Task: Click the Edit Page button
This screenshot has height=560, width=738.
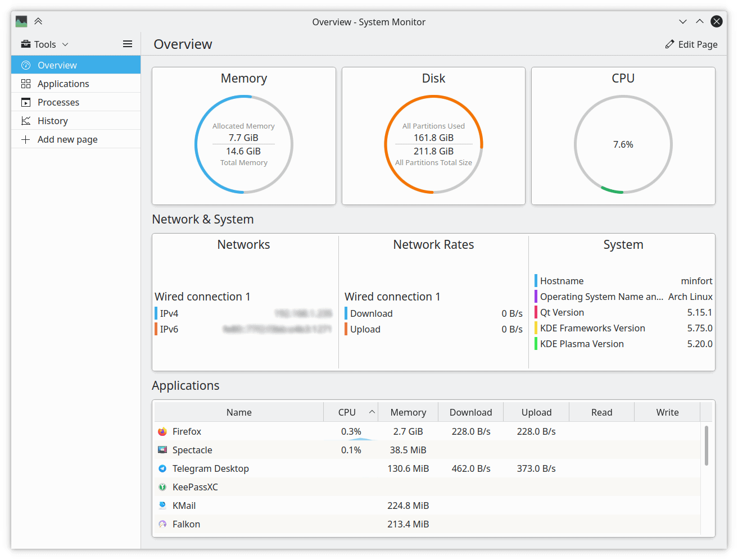Action: pyautogui.click(x=691, y=44)
